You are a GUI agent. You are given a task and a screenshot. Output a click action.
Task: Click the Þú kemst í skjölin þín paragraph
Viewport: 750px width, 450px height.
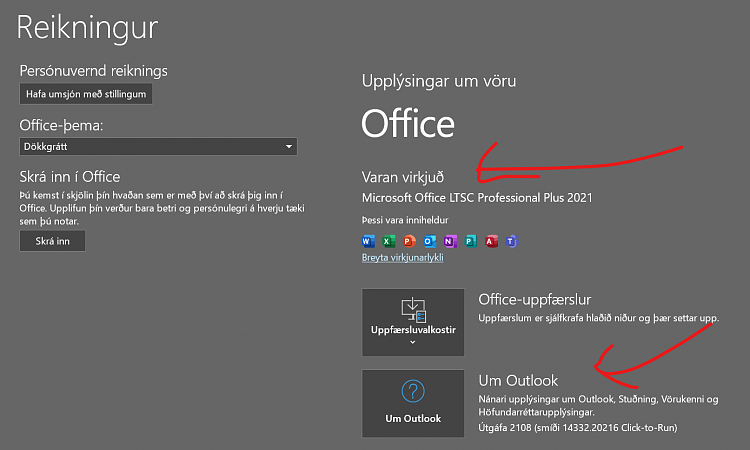click(x=162, y=208)
